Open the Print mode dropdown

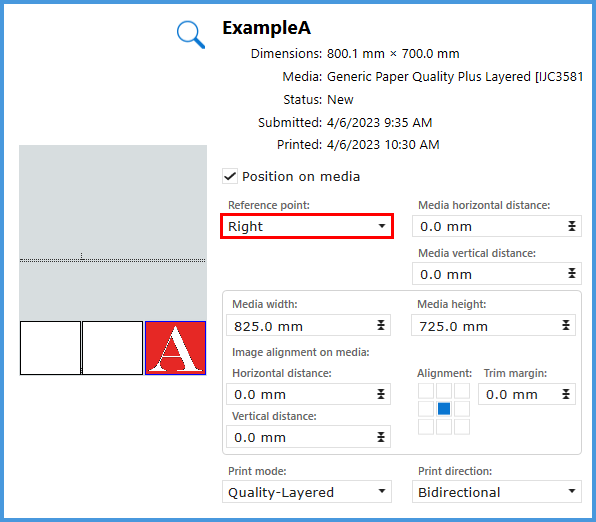point(307,492)
